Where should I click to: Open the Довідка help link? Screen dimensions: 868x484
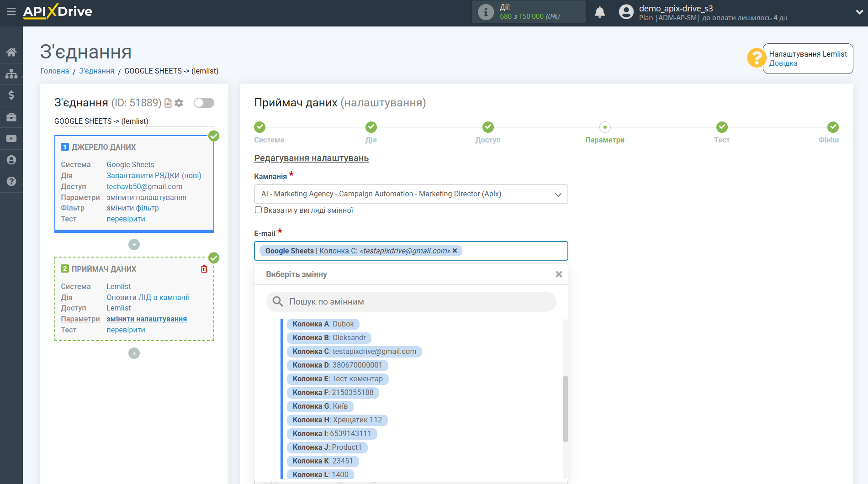tap(783, 63)
